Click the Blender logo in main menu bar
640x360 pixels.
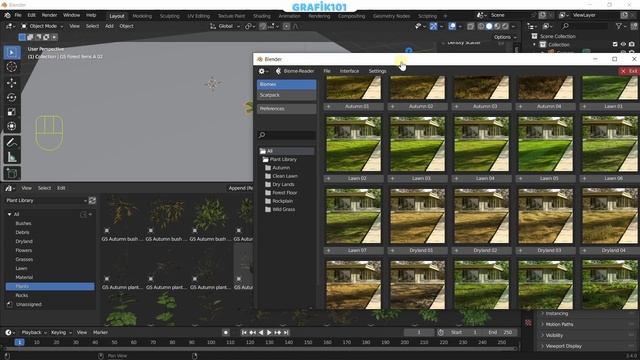(7, 15)
